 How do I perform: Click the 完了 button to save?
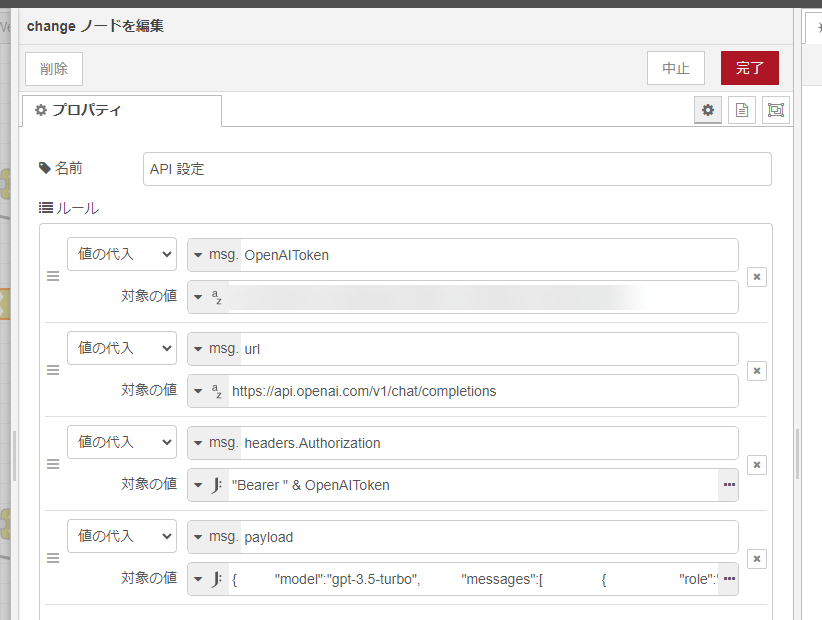click(x=750, y=68)
